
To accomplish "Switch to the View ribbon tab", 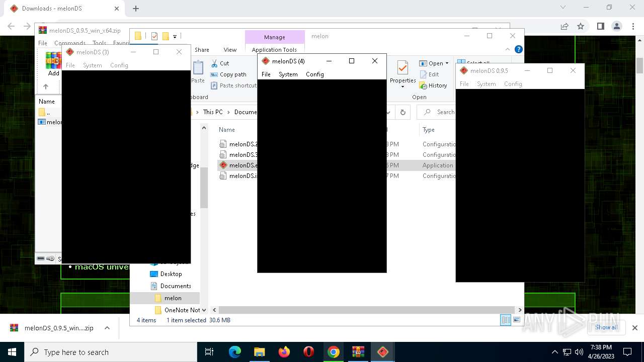I will tap(230, 50).
